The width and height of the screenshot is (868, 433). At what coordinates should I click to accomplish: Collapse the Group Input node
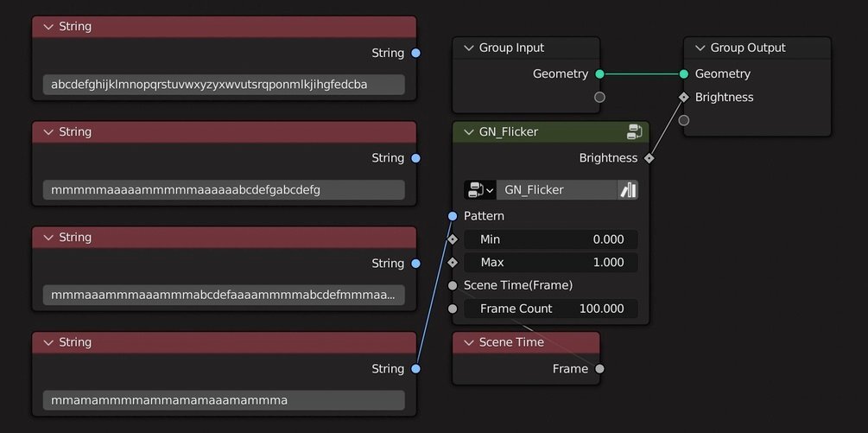pyautogui.click(x=469, y=48)
